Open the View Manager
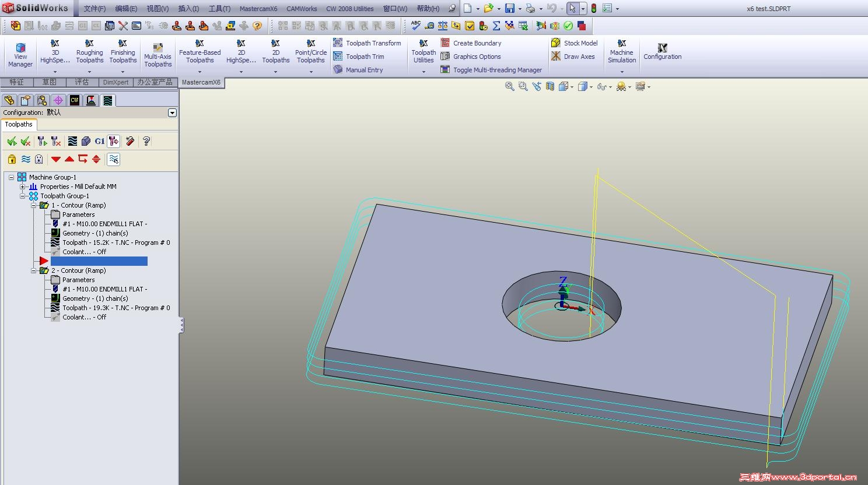 click(x=20, y=54)
